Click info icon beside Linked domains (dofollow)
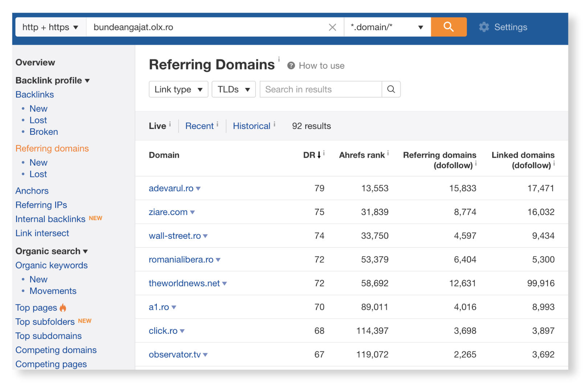Screen dimensions: 588x388 pos(554,163)
